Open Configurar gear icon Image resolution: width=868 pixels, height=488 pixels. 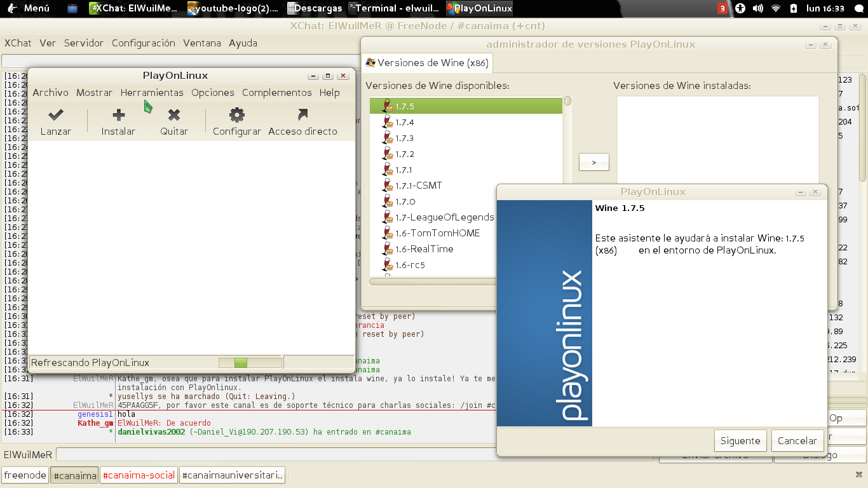point(237,115)
